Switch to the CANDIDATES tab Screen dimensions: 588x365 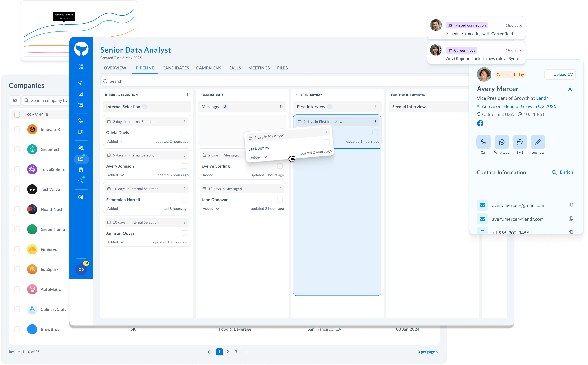click(176, 68)
